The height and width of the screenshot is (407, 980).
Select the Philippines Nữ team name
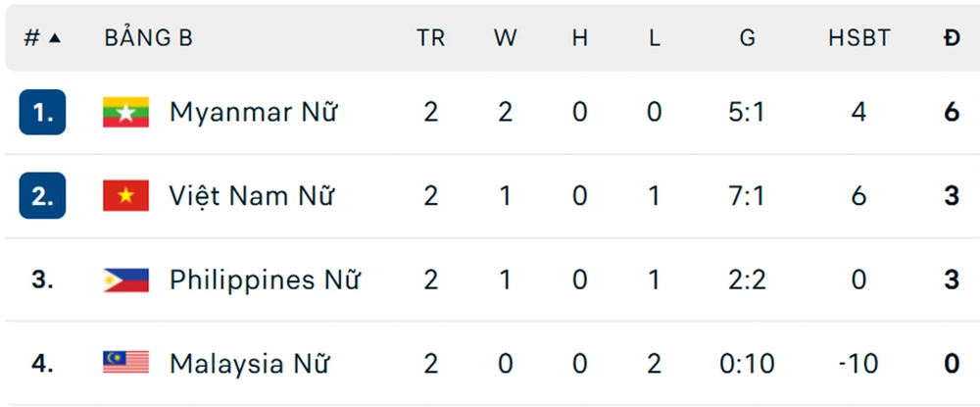tap(265, 280)
